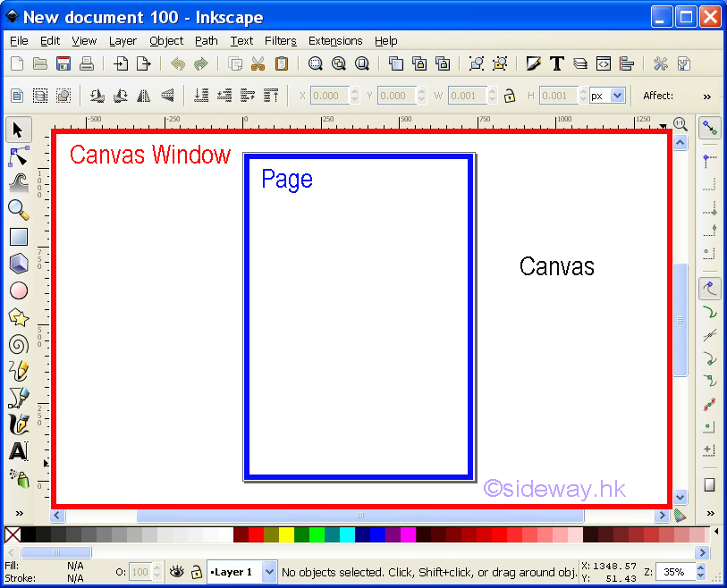Expand the Affect options with the chevron
727x588 pixels.
[706, 95]
